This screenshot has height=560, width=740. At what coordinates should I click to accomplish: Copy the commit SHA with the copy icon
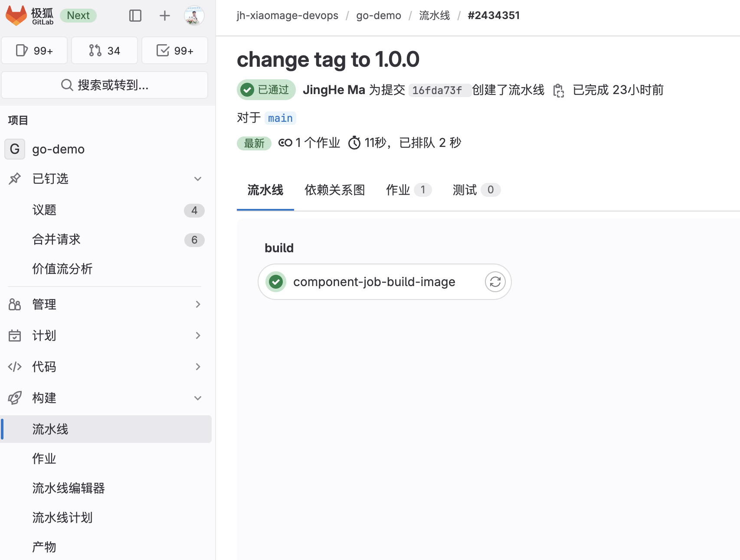point(559,90)
